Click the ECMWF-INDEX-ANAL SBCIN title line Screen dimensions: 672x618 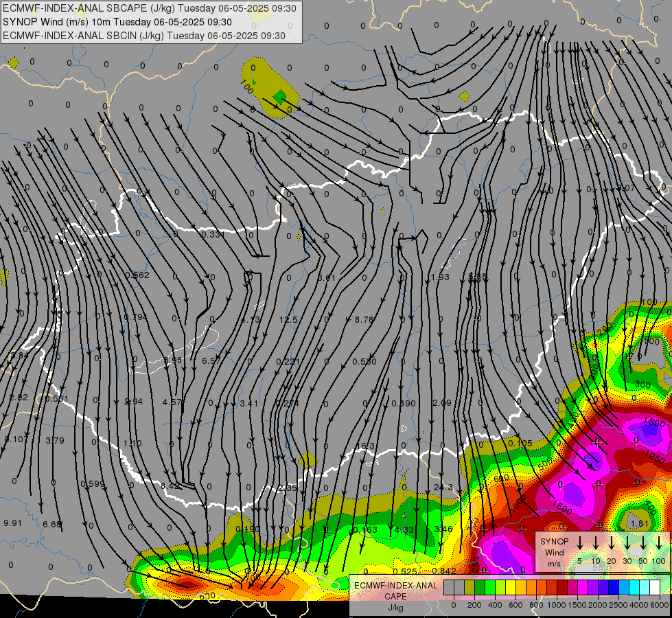click(144, 36)
